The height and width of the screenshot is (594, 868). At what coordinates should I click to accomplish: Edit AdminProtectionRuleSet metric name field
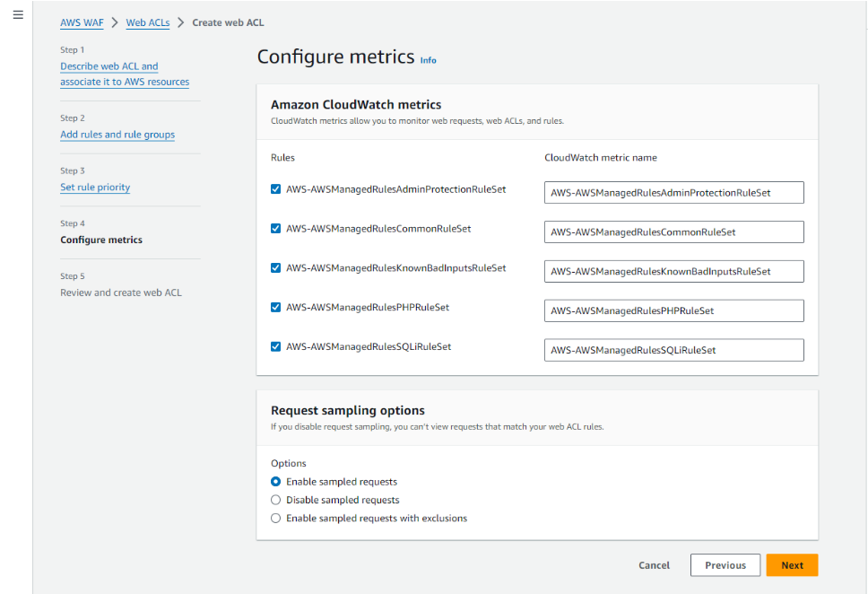point(673,193)
